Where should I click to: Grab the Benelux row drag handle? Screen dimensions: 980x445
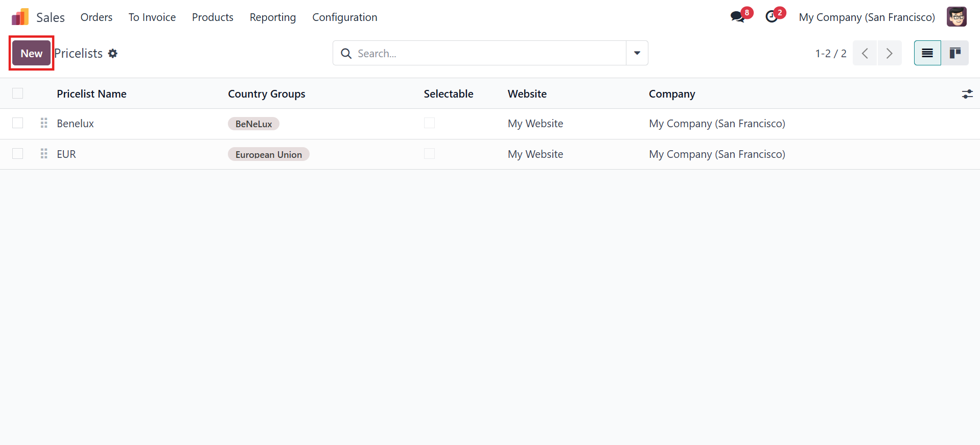pos(44,123)
